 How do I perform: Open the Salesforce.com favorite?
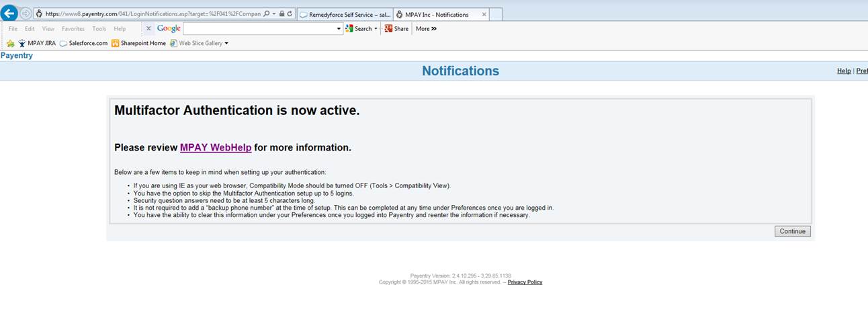click(x=83, y=43)
